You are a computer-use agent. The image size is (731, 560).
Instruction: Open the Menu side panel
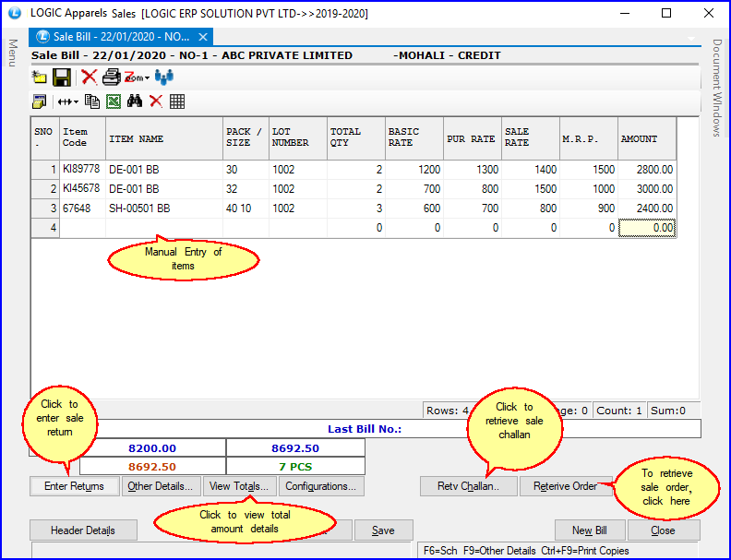(13, 53)
